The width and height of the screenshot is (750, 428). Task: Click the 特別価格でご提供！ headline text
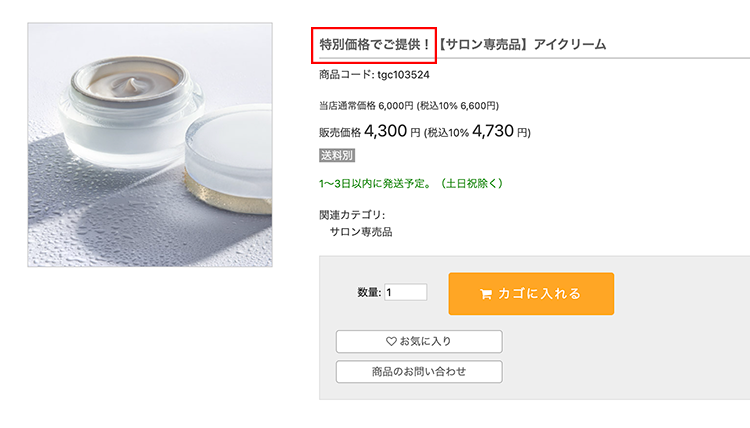click(x=374, y=45)
